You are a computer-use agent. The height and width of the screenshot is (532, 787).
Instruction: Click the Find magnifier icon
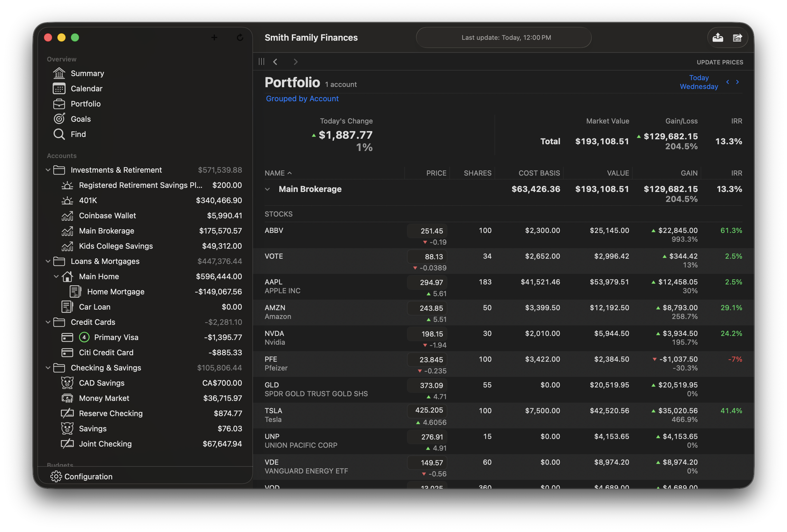[59, 134]
